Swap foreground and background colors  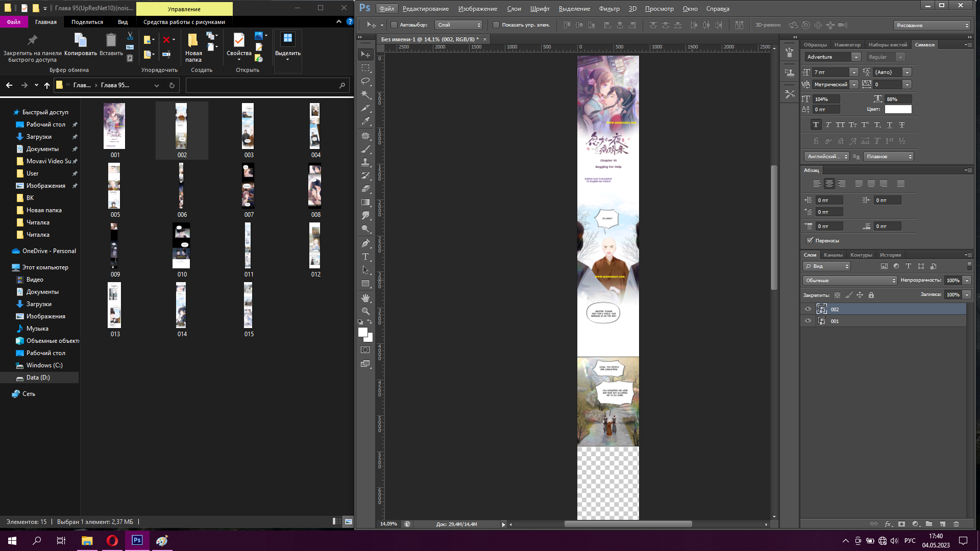[x=370, y=322]
